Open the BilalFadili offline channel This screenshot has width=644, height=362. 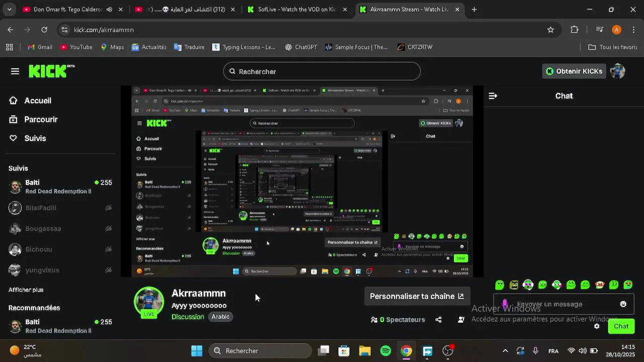coord(60,208)
